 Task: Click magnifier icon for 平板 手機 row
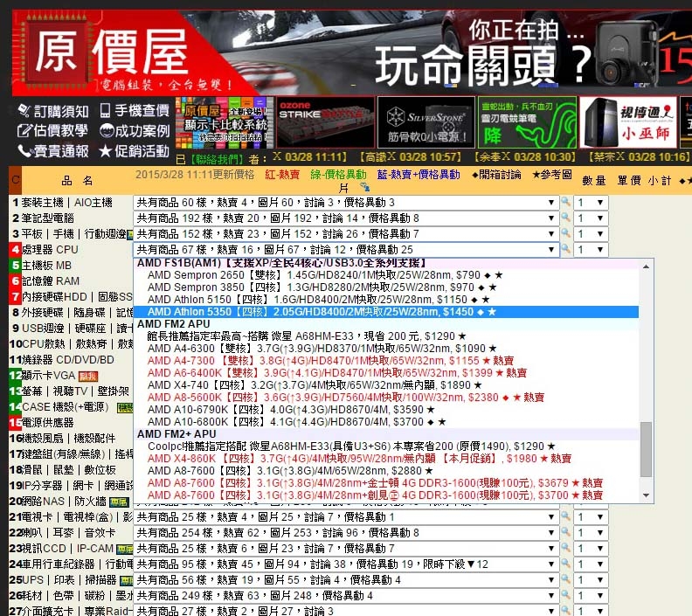pos(565,233)
